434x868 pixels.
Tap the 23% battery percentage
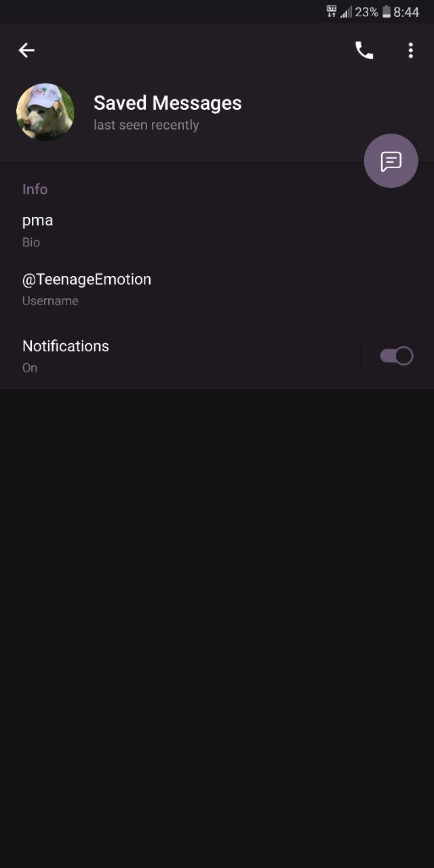[x=366, y=12]
